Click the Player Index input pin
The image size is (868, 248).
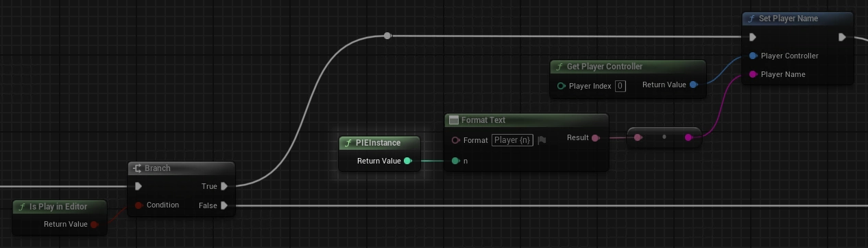point(562,86)
